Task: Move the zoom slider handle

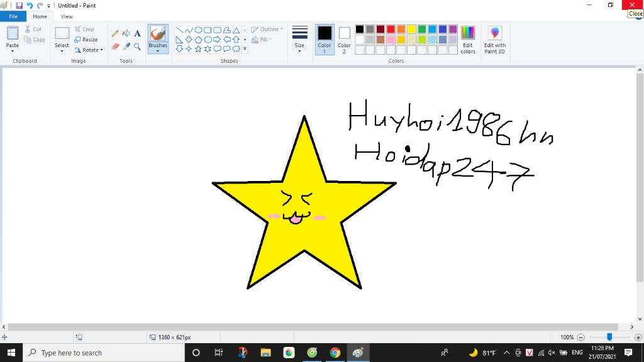Action: point(609,337)
